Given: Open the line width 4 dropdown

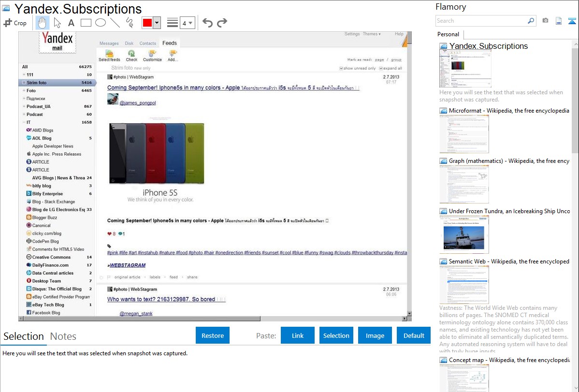Looking at the screenshot, I should (187, 23).
